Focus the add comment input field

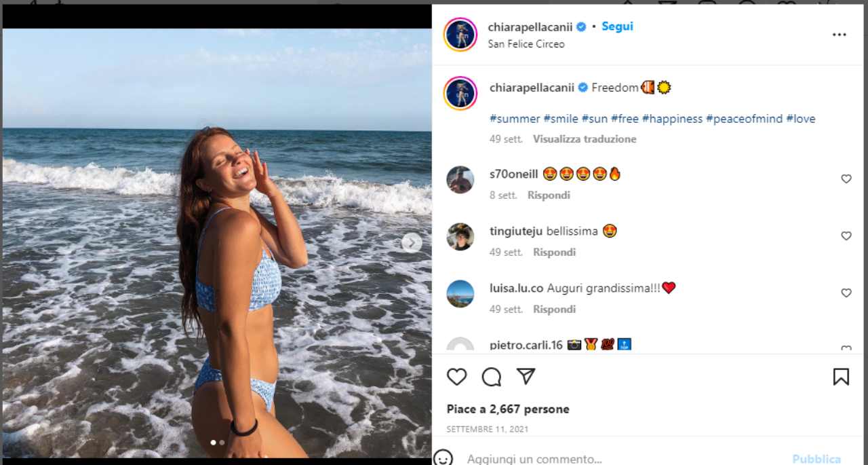pos(610,459)
